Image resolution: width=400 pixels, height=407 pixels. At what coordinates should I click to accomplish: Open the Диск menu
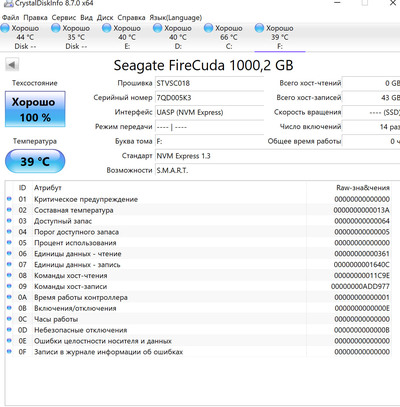pyautogui.click(x=105, y=17)
